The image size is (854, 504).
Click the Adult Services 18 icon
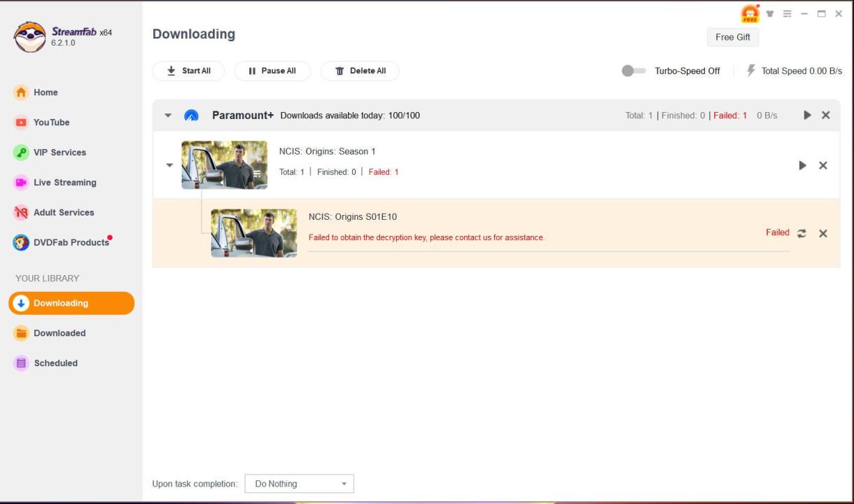point(21,213)
